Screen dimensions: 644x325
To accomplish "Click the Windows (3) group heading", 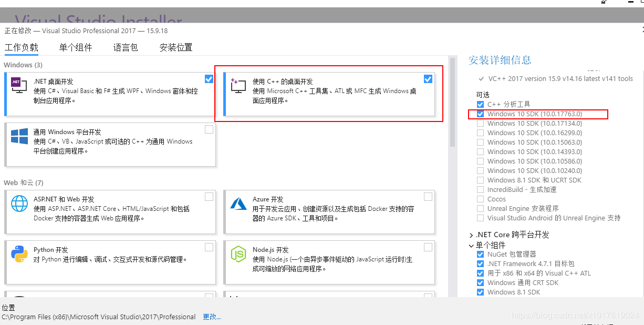I will [x=23, y=65].
